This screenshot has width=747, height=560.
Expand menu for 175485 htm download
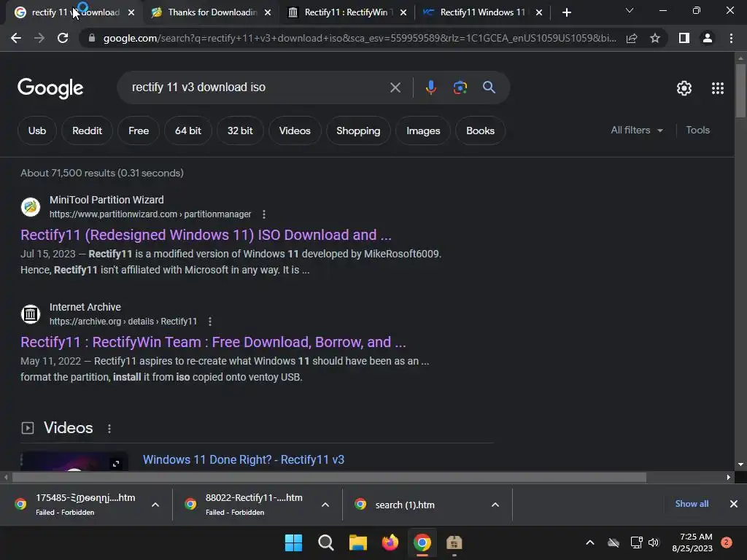coord(155,505)
